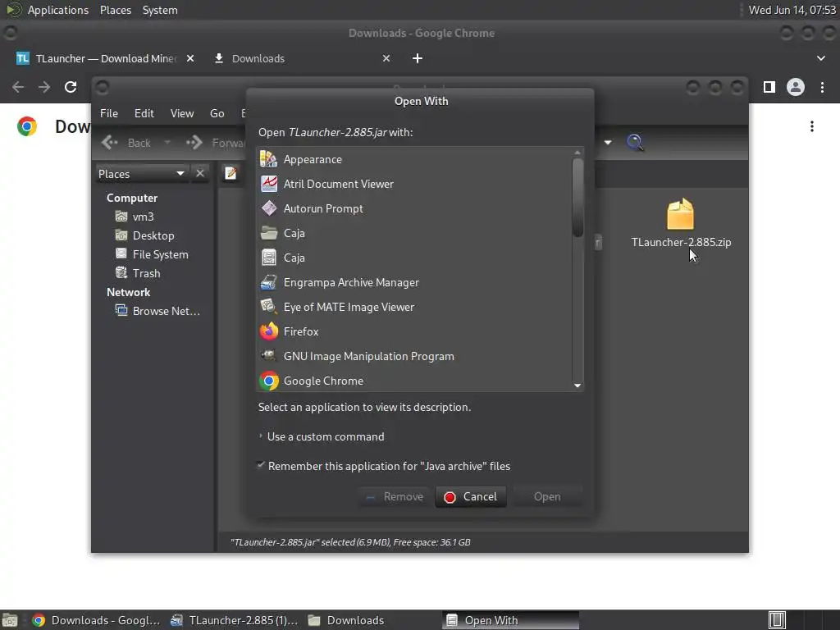Choose Eye of MATE Image Viewer icon
This screenshot has height=630, width=840.
point(269,307)
